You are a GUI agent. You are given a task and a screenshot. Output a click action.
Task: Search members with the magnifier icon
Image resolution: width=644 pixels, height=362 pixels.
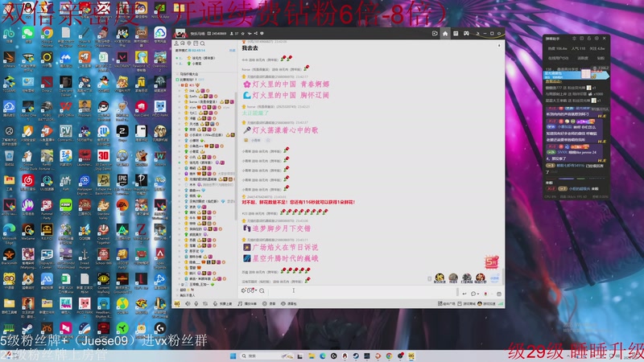coord(203,43)
